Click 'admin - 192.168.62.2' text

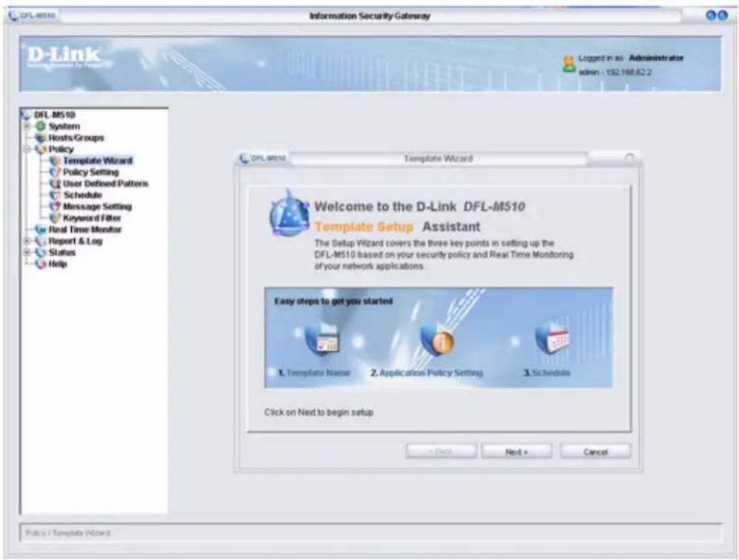pos(615,72)
